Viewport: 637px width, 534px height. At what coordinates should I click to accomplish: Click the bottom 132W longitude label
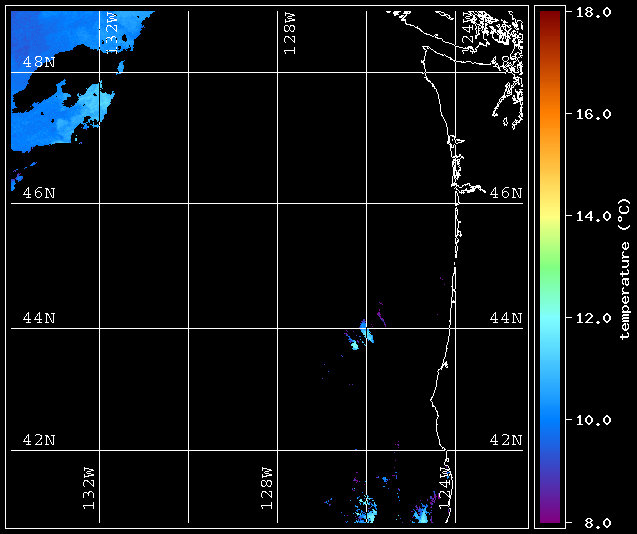(x=89, y=488)
